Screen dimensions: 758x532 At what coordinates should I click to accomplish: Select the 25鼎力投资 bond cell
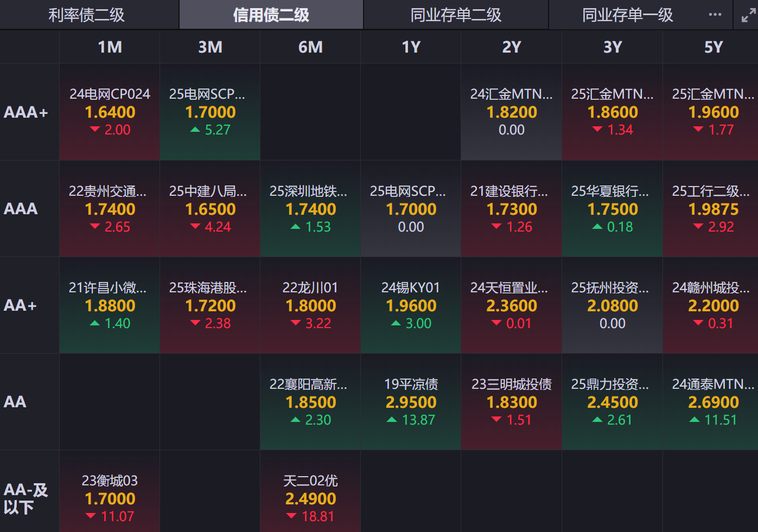(x=612, y=402)
